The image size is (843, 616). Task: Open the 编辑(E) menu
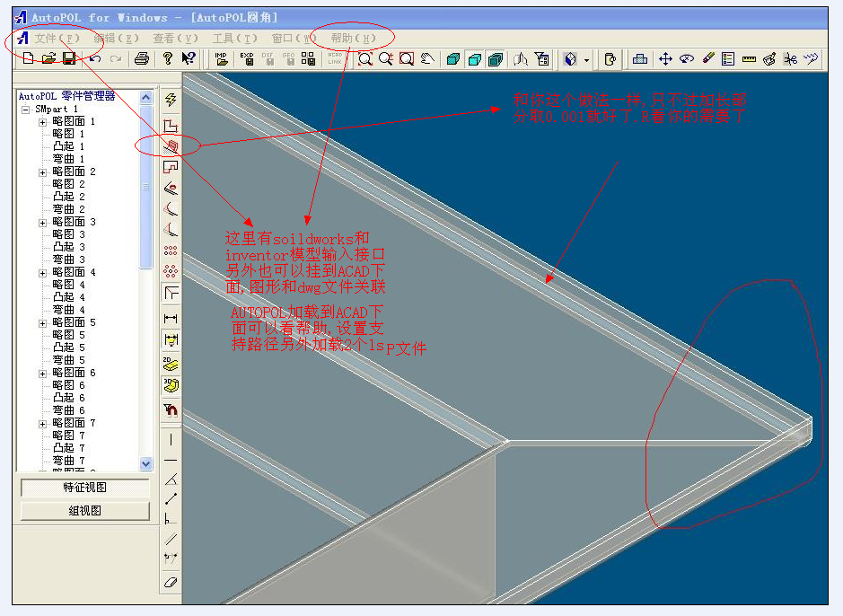116,39
